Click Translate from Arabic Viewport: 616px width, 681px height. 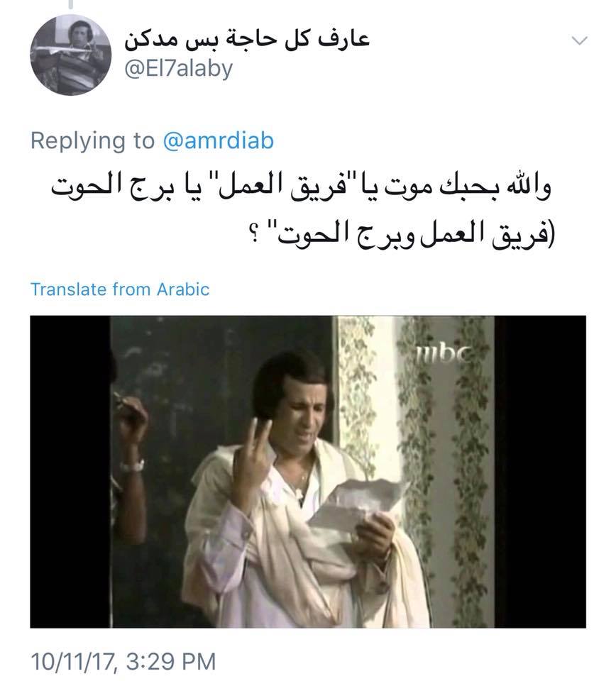click(120, 289)
